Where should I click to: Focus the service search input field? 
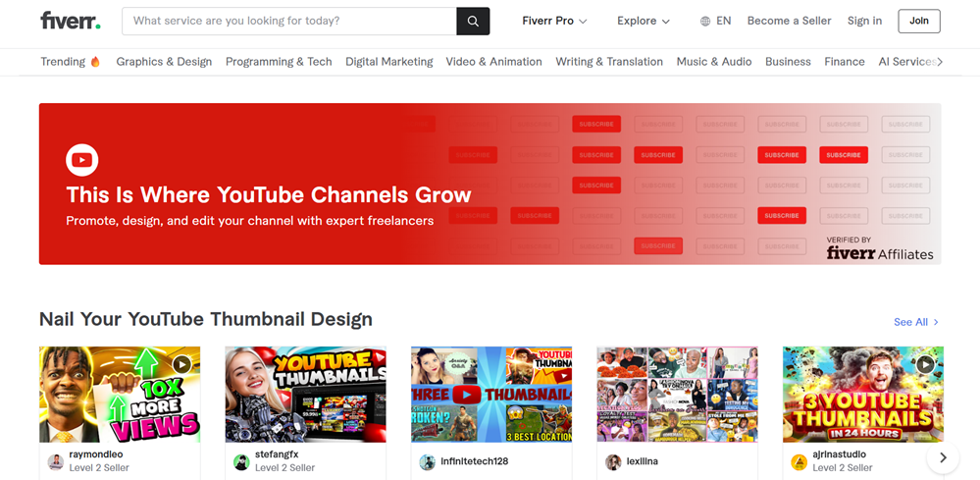(x=289, y=22)
